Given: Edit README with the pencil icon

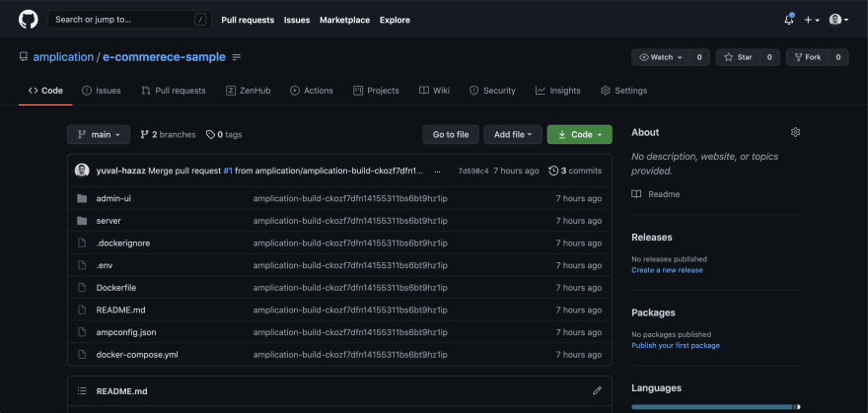Looking at the screenshot, I should [597, 391].
